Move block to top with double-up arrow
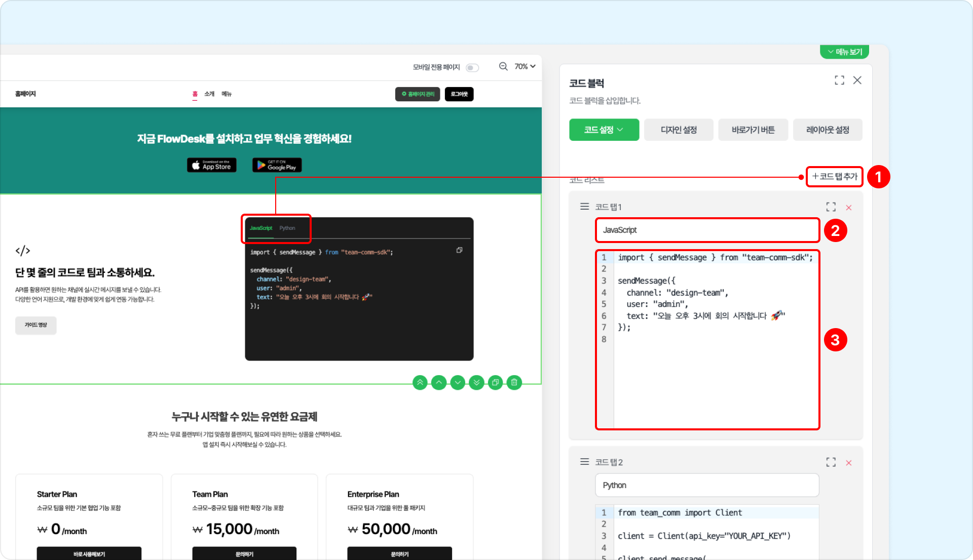973x560 pixels. click(x=420, y=383)
